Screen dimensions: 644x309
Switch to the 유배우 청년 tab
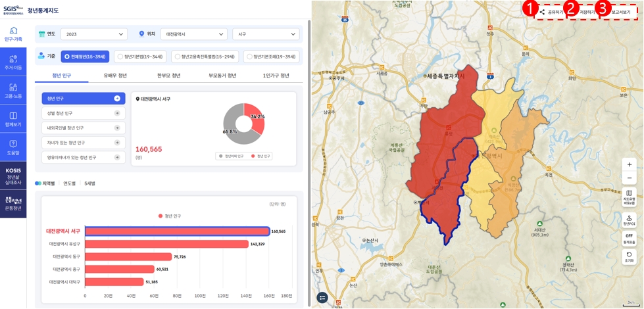coord(115,76)
